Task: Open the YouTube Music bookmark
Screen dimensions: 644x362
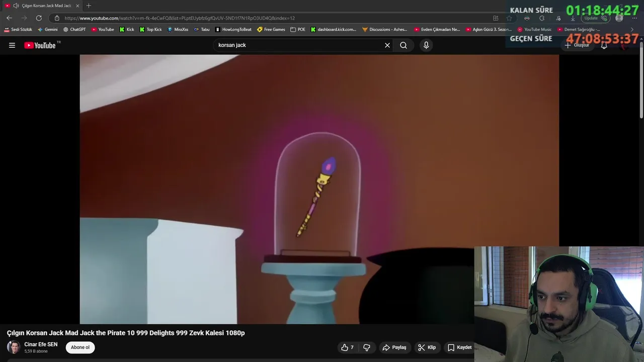Action: (535, 30)
